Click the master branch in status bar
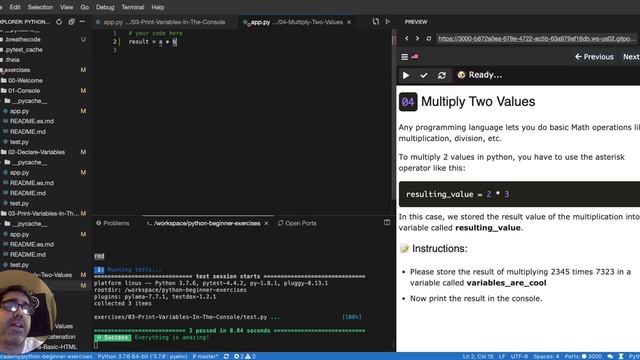640x360 pixels. click(205, 356)
